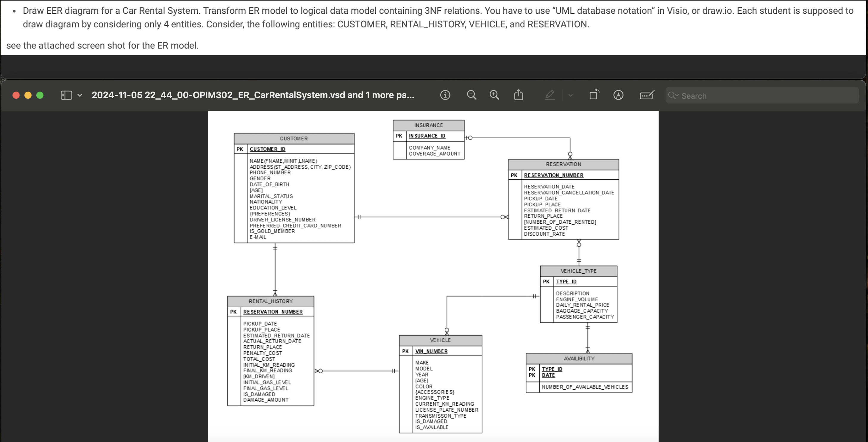The image size is (868, 442).
Task: Toggle the thumbnail sidebar open
Action: point(66,95)
